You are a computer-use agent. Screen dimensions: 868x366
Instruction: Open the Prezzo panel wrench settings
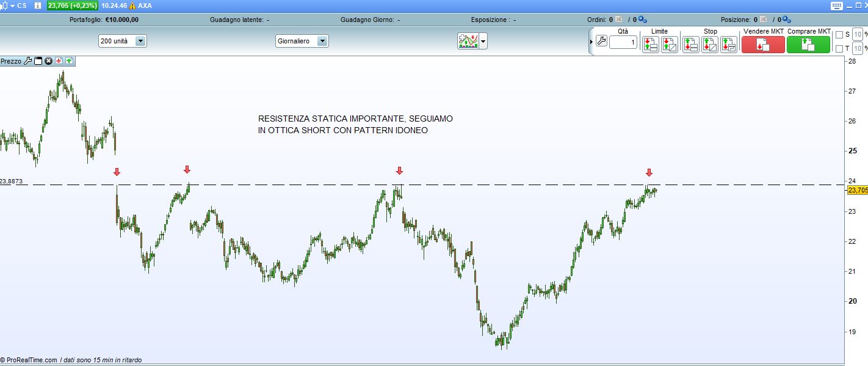coord(27,61)
